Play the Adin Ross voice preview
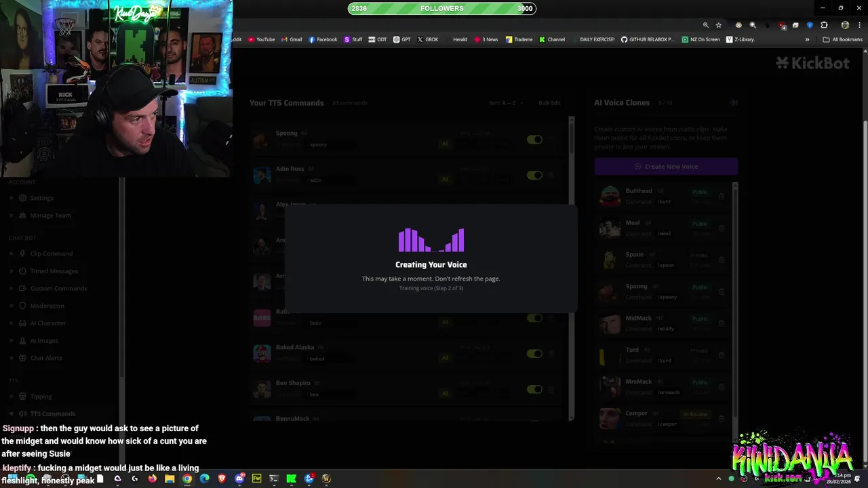 click(311, 169)
